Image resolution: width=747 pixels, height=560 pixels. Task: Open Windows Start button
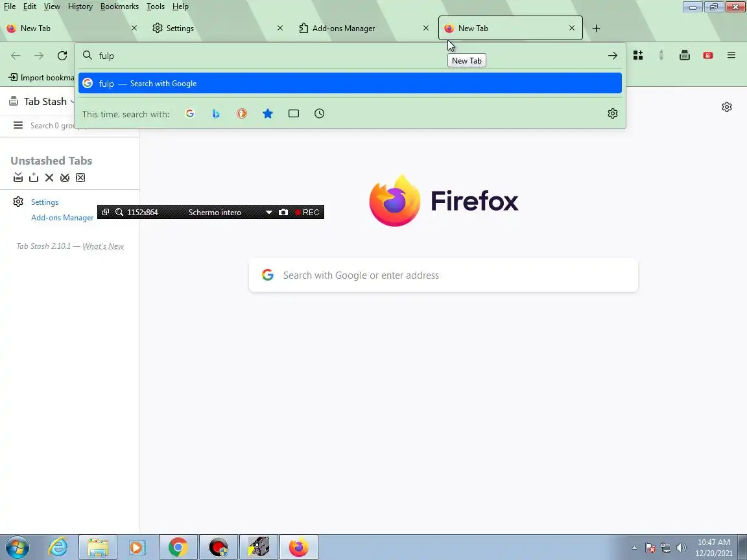pos(17,547)
